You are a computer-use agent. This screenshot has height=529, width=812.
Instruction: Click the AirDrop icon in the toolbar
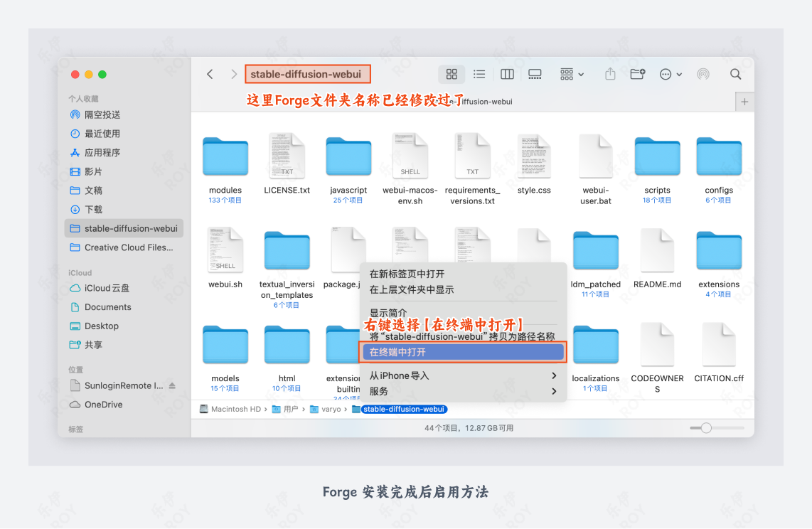point(703,74)
